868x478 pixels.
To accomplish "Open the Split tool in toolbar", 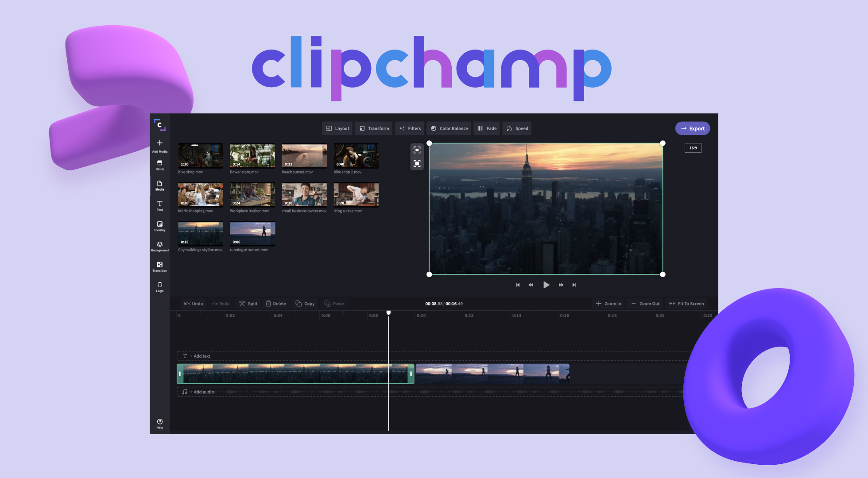I will point(248,303).
